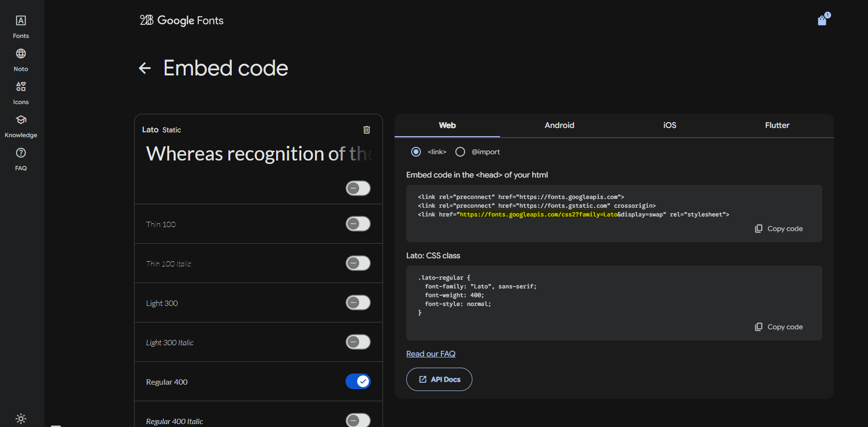
Task: Disable the Regular 400 toggle
Action: 358,381
